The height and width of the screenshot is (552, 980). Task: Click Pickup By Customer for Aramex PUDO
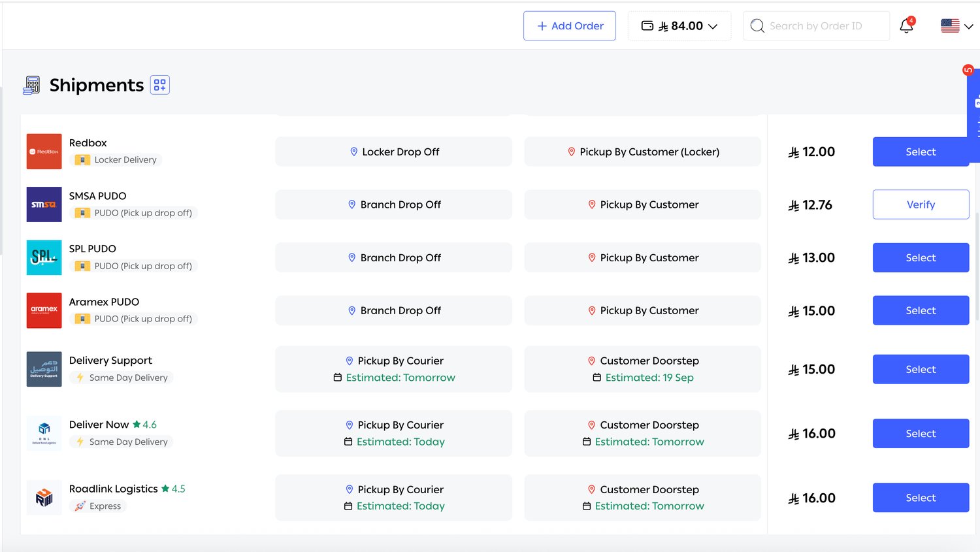click(643, 310)
